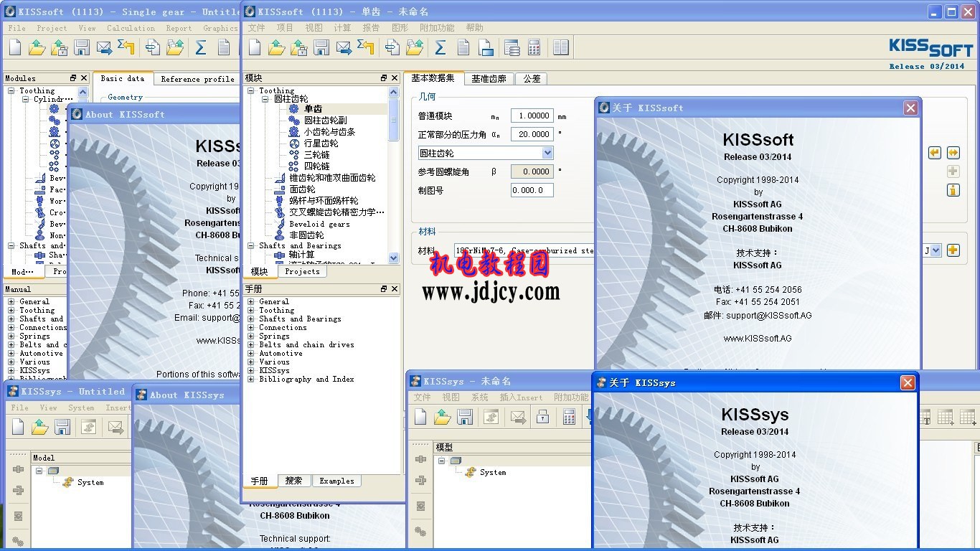Open the 计算 menu in Chinese KISSsoft
The height and width of the screenshot is (551, 980).
click(342, 28)
